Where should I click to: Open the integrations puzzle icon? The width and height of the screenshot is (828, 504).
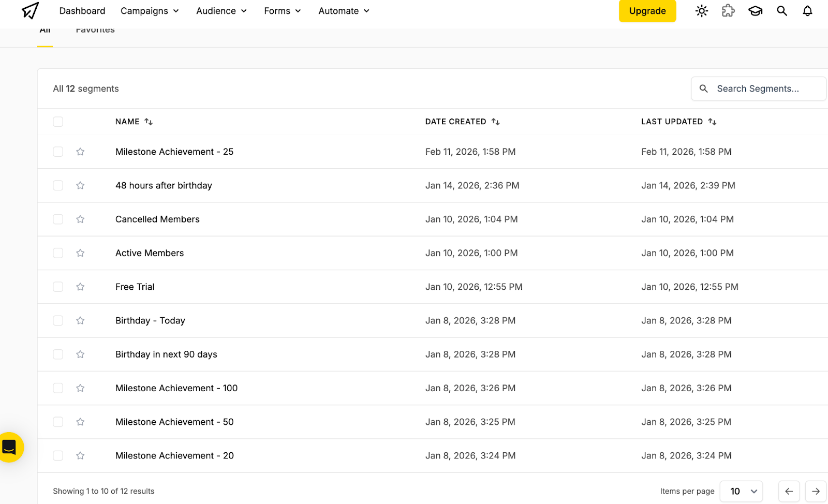(x=728, y=10)
